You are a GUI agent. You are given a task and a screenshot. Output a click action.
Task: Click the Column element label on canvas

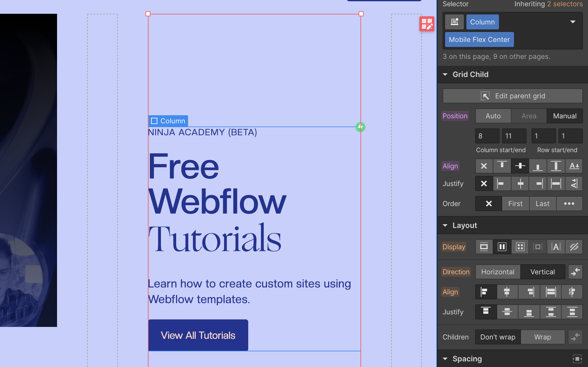[168, 121]
